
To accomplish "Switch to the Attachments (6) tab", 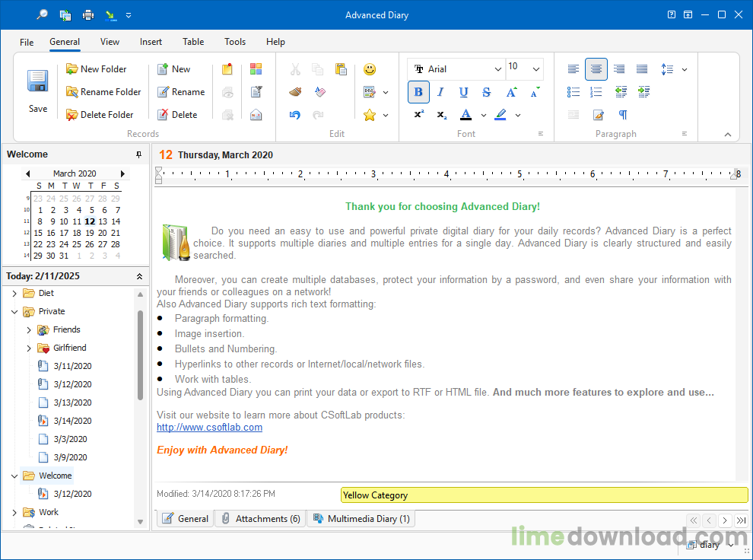I will [x=261, y=519].
